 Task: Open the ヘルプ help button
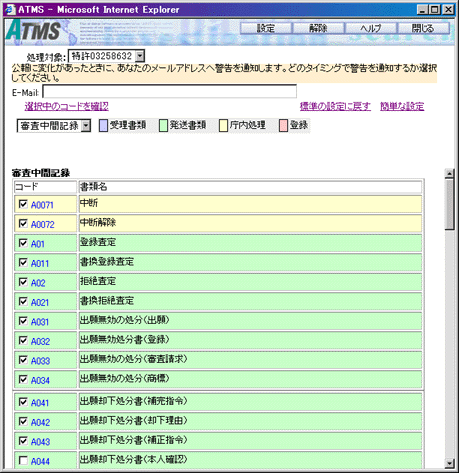(x=371, y=28)
